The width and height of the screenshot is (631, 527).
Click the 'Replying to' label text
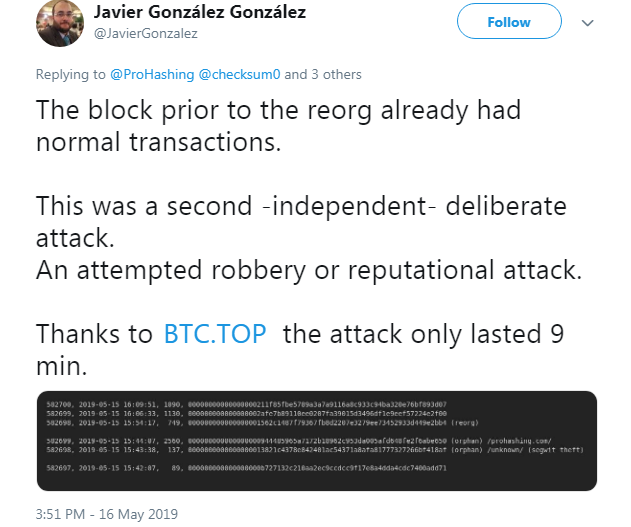click(x=70, y=74)
